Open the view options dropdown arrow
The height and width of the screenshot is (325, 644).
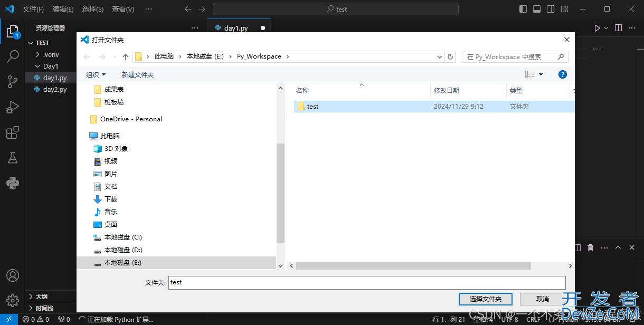(x=541, y=74)
